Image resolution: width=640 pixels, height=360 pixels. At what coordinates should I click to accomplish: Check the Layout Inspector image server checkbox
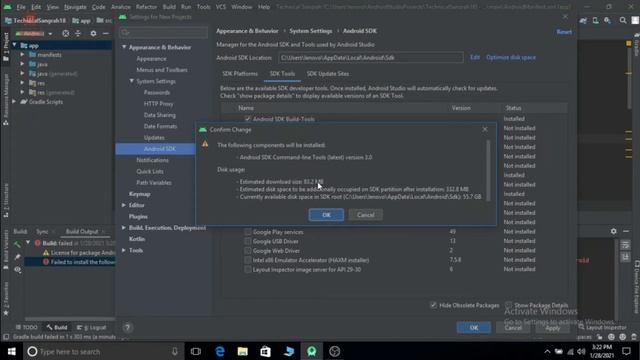[x=248, y=269]
